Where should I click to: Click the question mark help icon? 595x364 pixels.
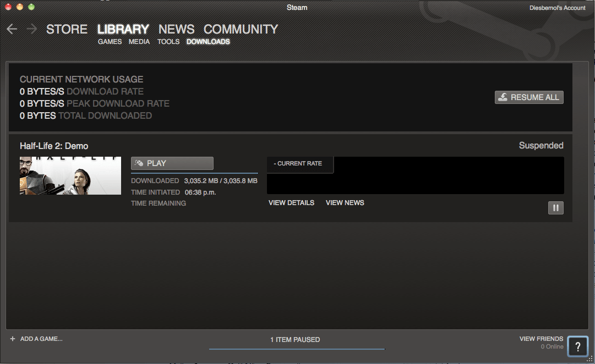pos(577,346)
